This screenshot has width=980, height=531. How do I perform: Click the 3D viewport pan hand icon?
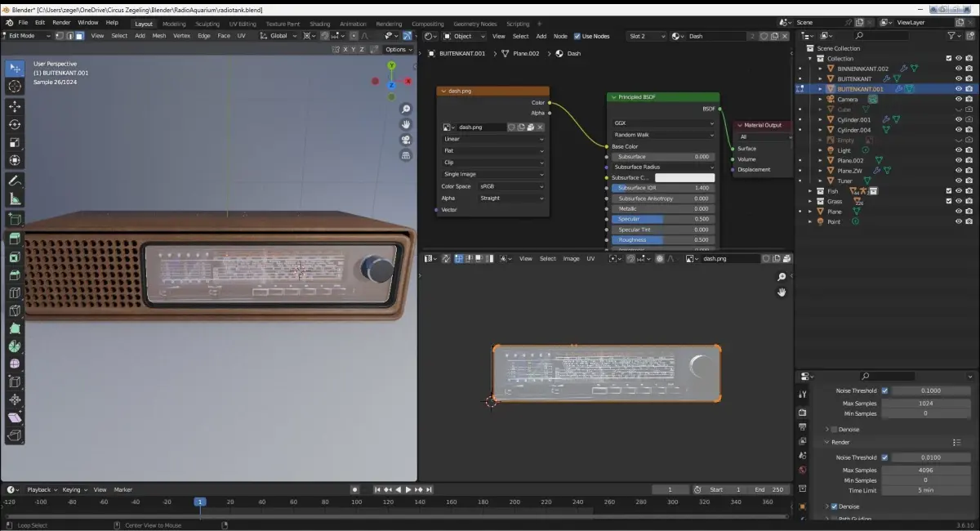click(406, 124)
